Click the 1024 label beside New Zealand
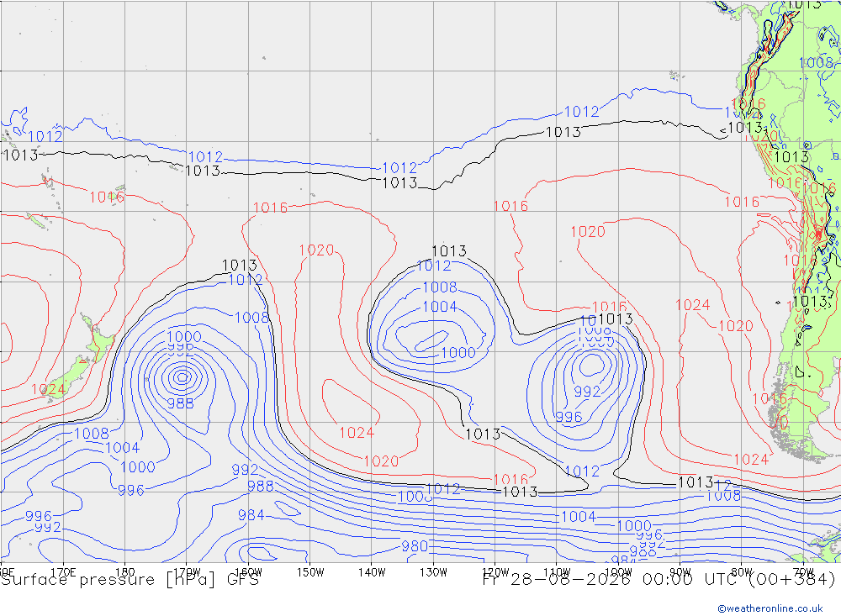Viewport: 841px width, 616px height. (49, 390)
